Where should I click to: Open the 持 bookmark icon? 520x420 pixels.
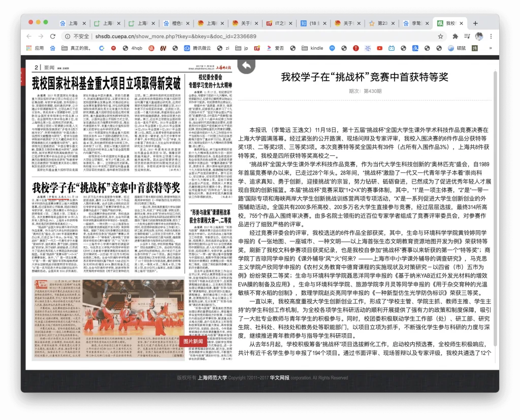click(x=475, y=48)
